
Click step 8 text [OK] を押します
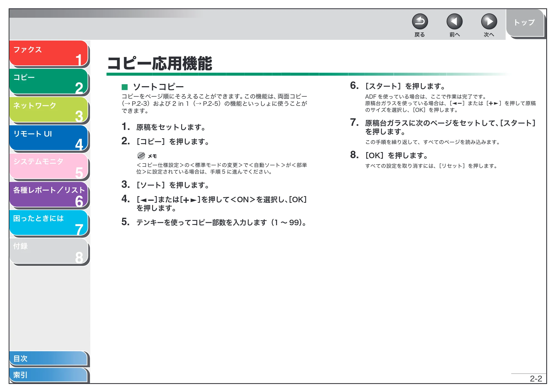(397, 155)
